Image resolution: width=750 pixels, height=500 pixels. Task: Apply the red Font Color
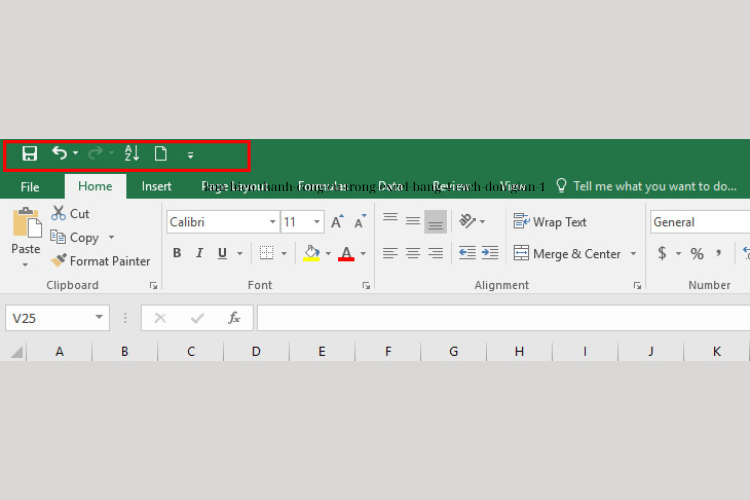click(x=346, y=253)
